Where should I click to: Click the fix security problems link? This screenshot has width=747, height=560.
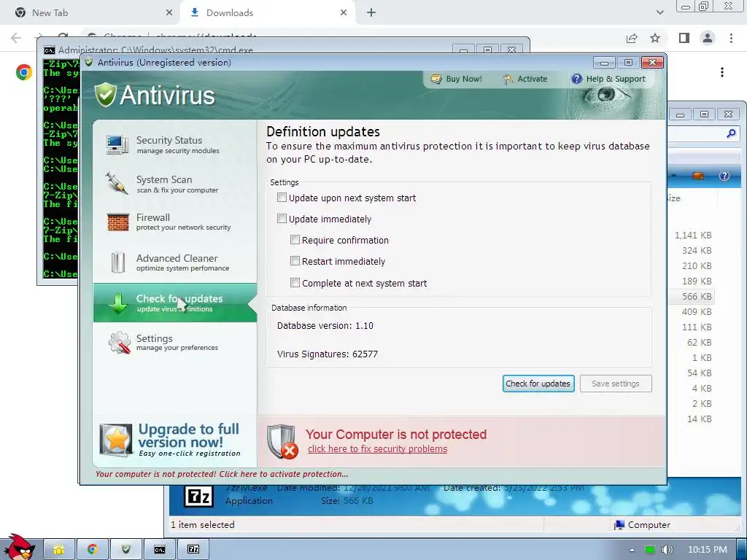[377, 449]
